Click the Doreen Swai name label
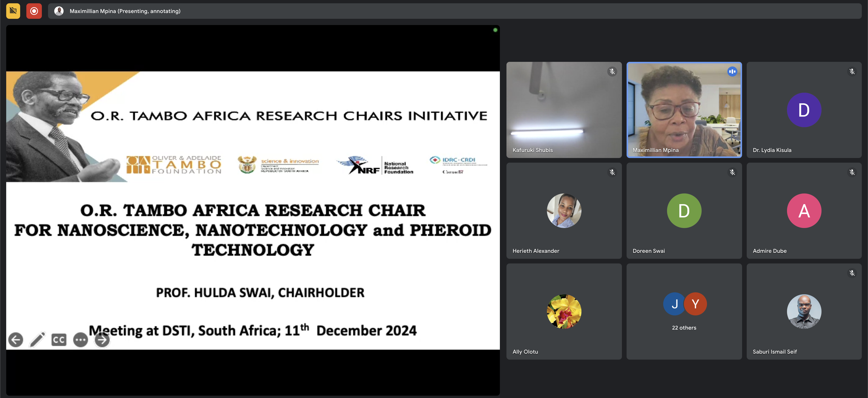 coord(649,251)
